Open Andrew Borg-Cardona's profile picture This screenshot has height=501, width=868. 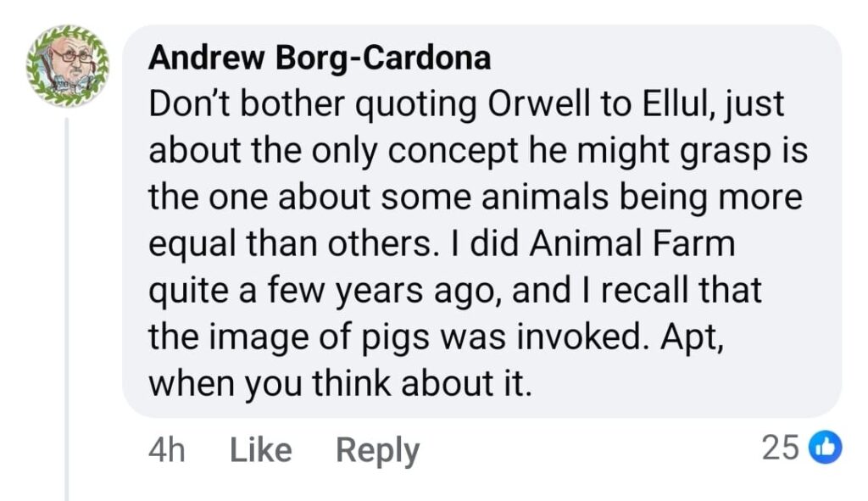click(68, 66)
